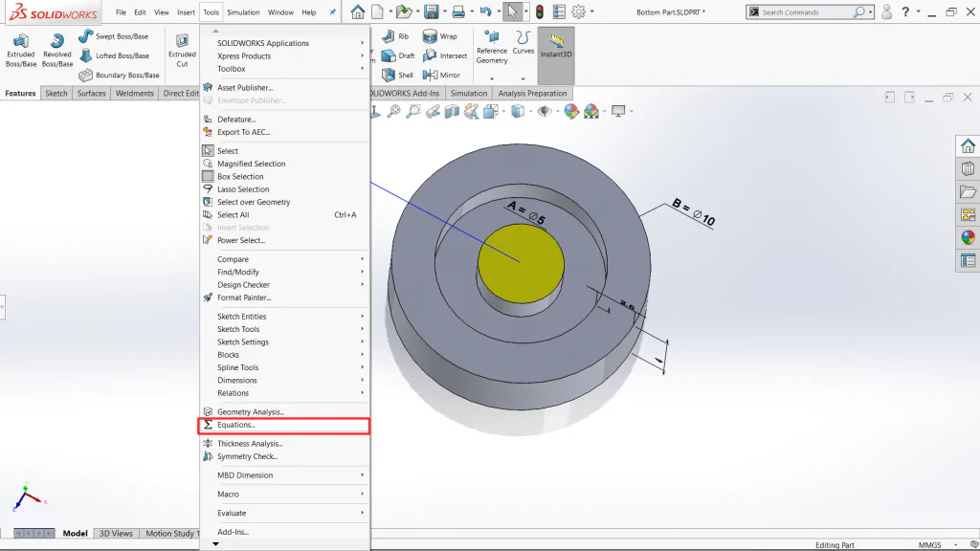980x551 pixels.
Task: Open the Evaluate submenu
Action: (x=285, y=514)
